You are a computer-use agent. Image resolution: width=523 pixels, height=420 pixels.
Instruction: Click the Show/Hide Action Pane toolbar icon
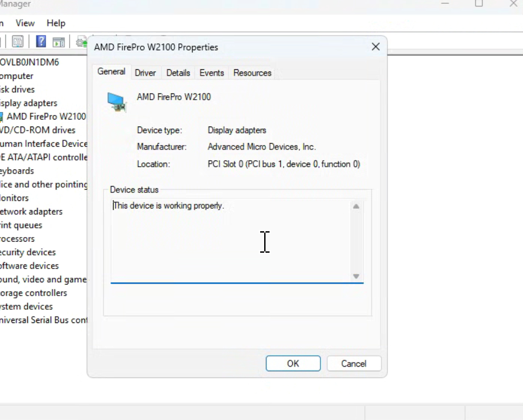pyautogui.click(x=59, y=42)
